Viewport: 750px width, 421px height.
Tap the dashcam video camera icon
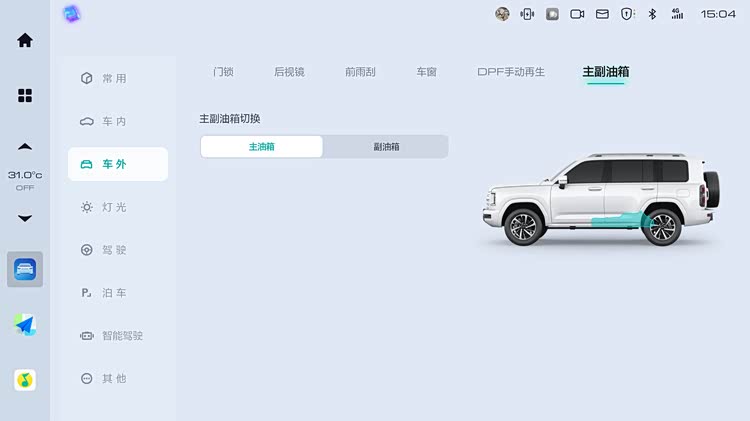(x=577, y=14)
